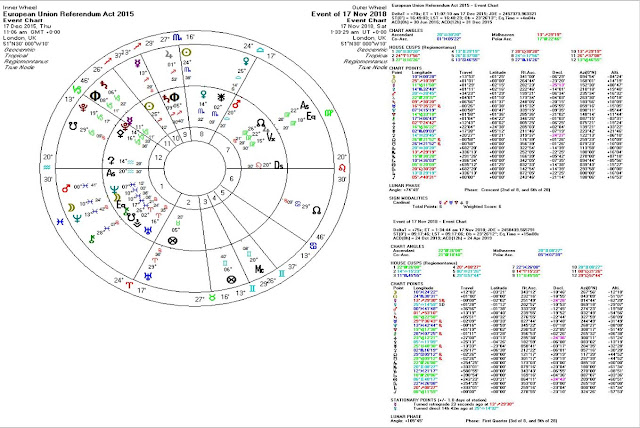The width and height of the screenshot is (640, 428).
Task: Select the 'Outer Wheel' label
Action: pos(369,7)
